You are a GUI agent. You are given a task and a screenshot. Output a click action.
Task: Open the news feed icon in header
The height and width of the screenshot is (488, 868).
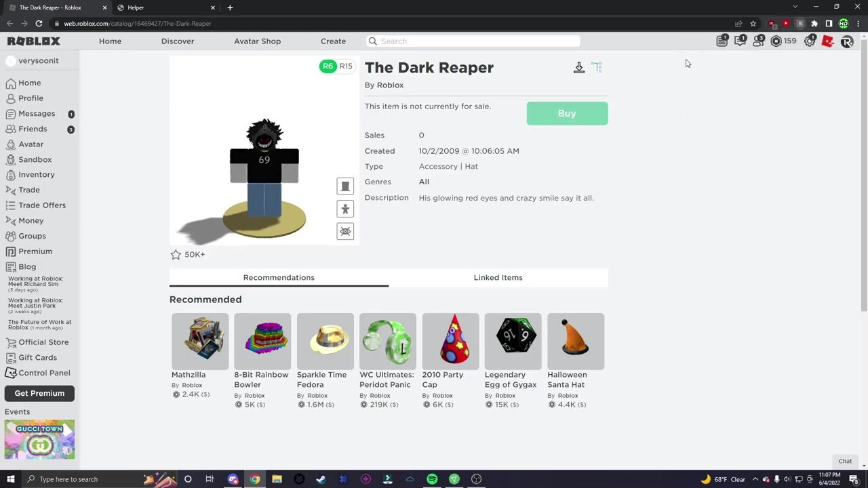pyautogui.click(x=722, y=41)
